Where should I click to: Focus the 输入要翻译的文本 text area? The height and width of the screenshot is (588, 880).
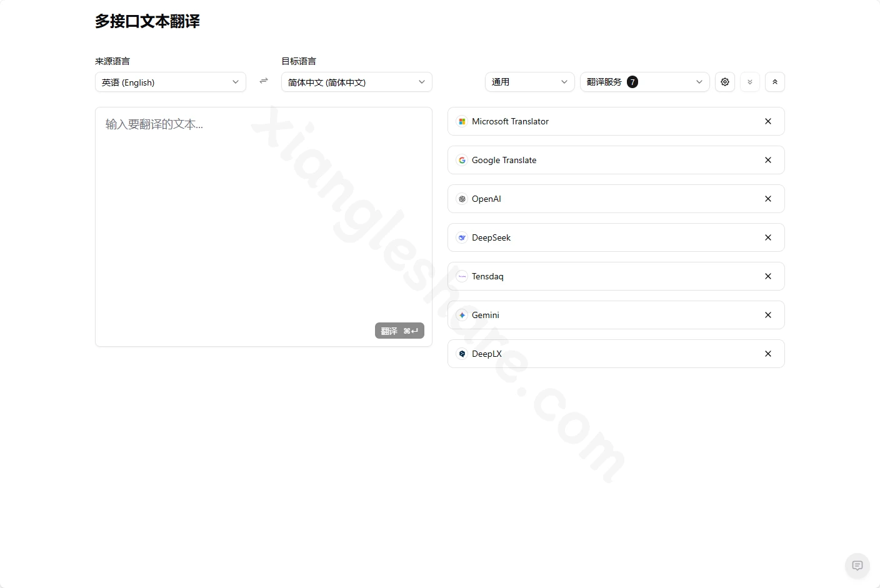pyautogui.click(x=264, y=227)
